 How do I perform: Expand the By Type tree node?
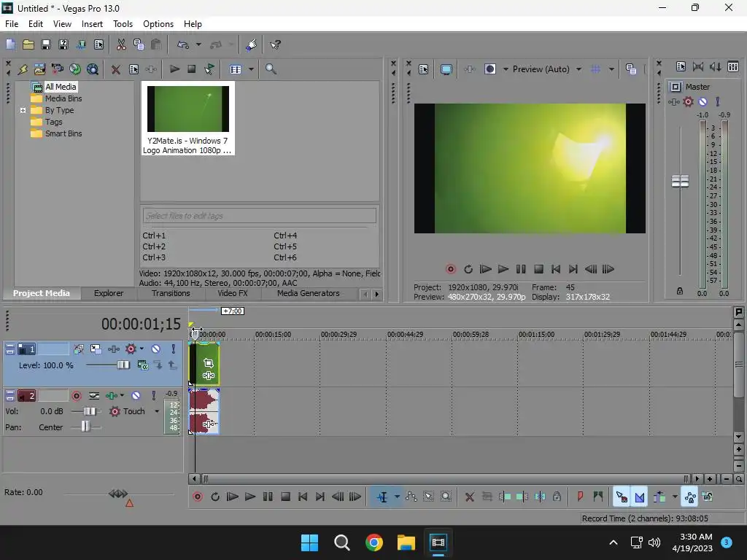click(x=23, y=110)
